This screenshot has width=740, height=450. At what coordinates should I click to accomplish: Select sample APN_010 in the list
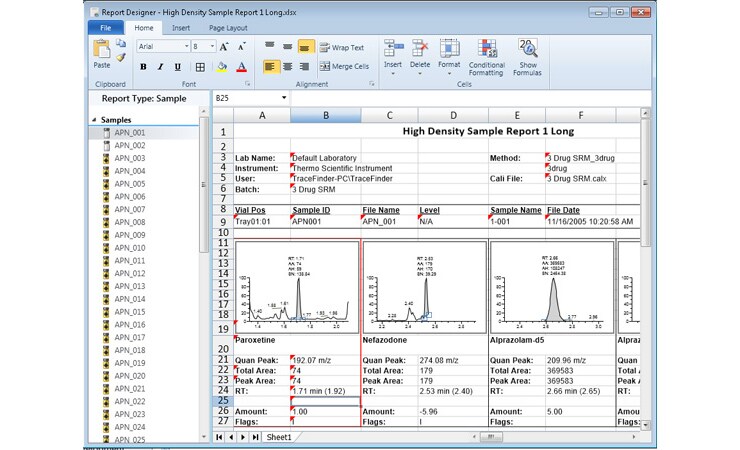[129, 248]
